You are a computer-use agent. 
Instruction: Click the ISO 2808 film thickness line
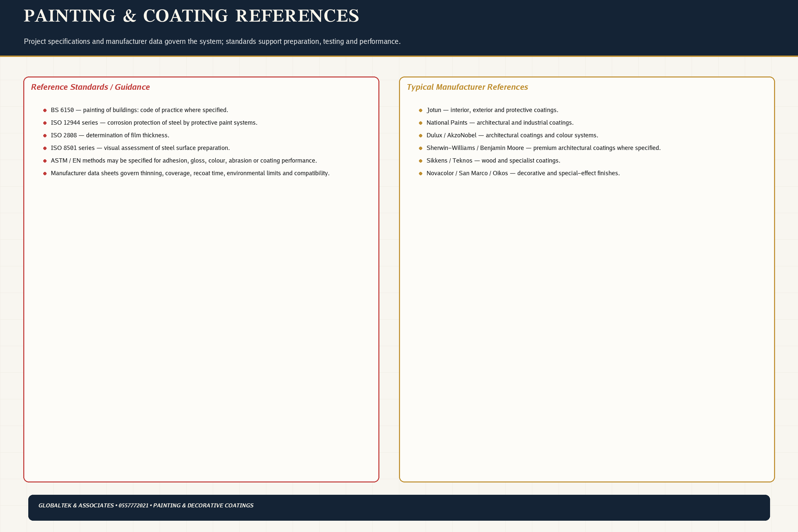[x=110, y=135]
